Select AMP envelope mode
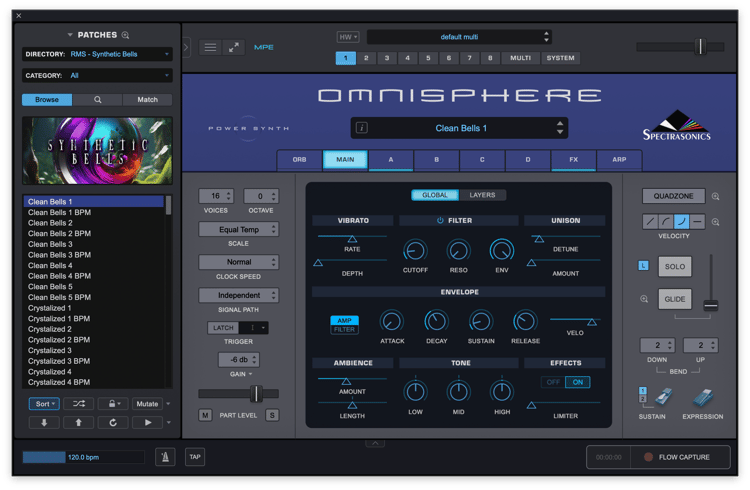This screenshot has width=750, height=490. (x=344, y=320)
